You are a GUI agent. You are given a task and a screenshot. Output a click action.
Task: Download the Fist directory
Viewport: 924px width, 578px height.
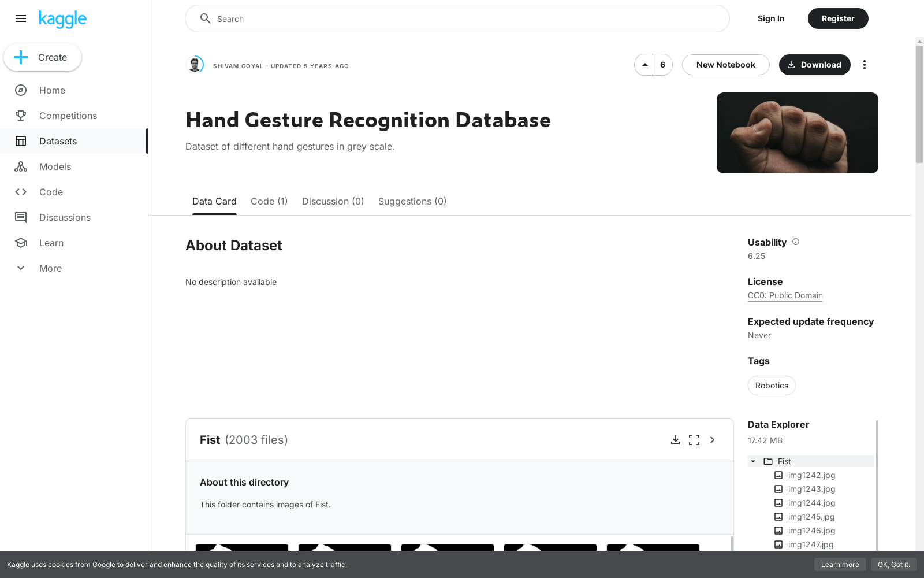tap(676, 440)
